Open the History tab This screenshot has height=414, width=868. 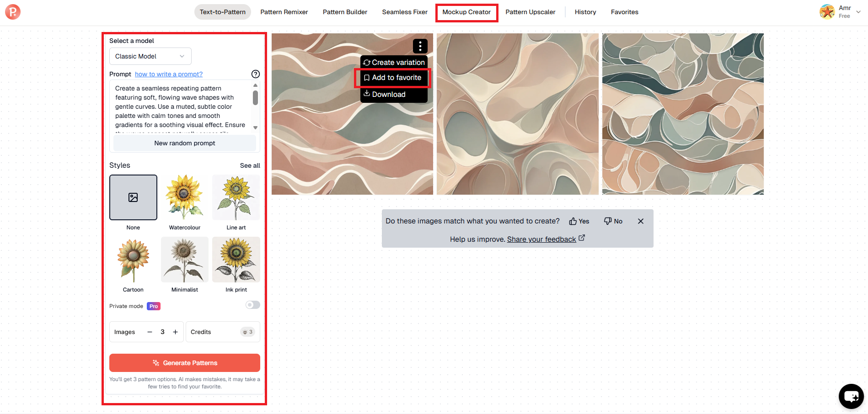[x=585, y=12]
